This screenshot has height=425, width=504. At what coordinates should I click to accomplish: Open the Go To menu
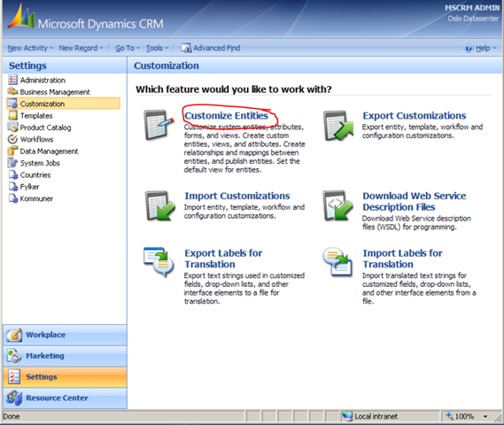(x=128, y=48)
